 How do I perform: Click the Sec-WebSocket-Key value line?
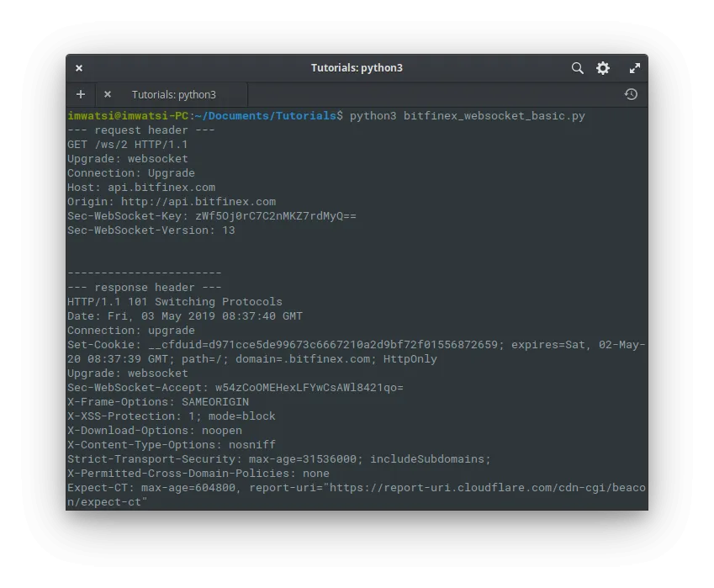[212, 216]
